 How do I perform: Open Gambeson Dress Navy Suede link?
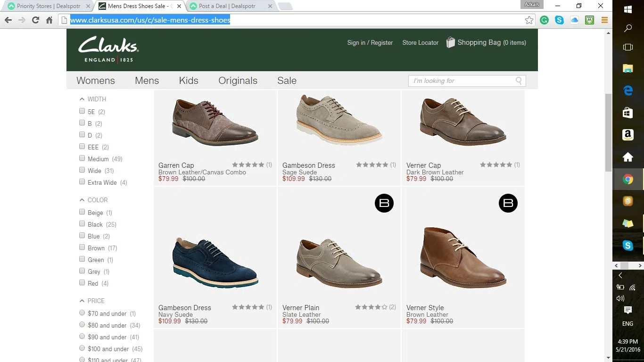(x=185, y=308)
